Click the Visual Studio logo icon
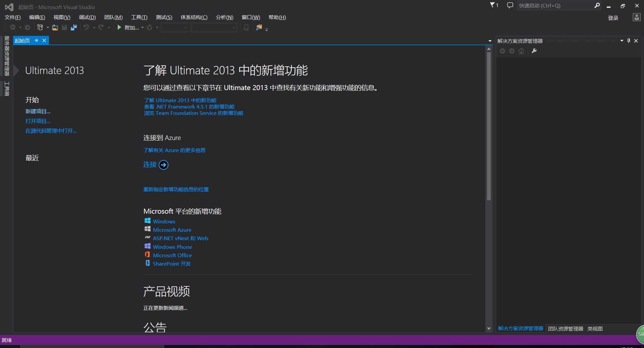 (9, 7)
